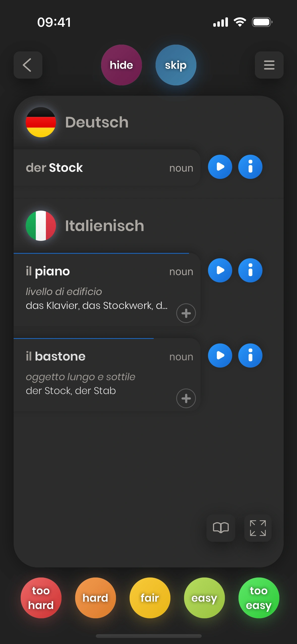The width and height of the screenshot is (297, 644).
Task: Open info for il bastone
Action: [250, 356]
